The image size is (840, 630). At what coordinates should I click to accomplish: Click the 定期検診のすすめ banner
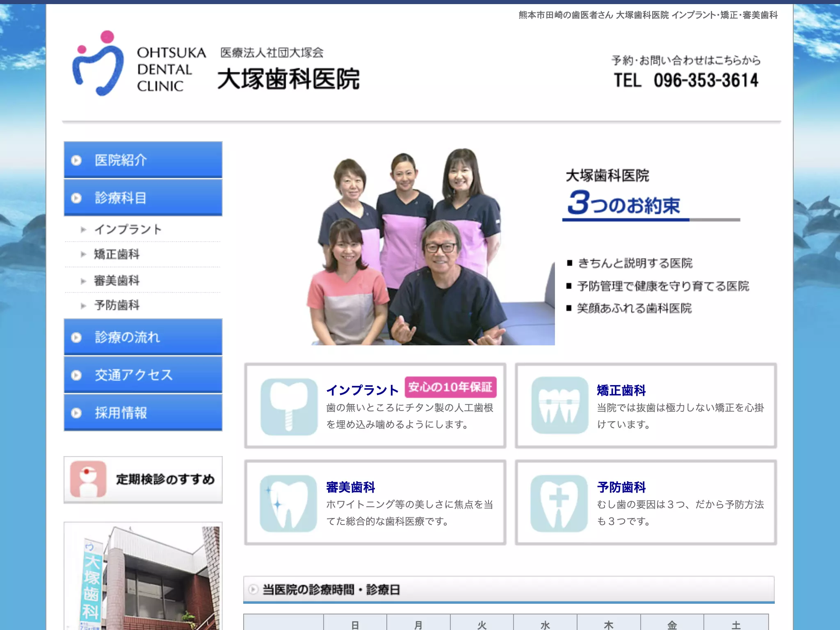[x=143, y=479]
